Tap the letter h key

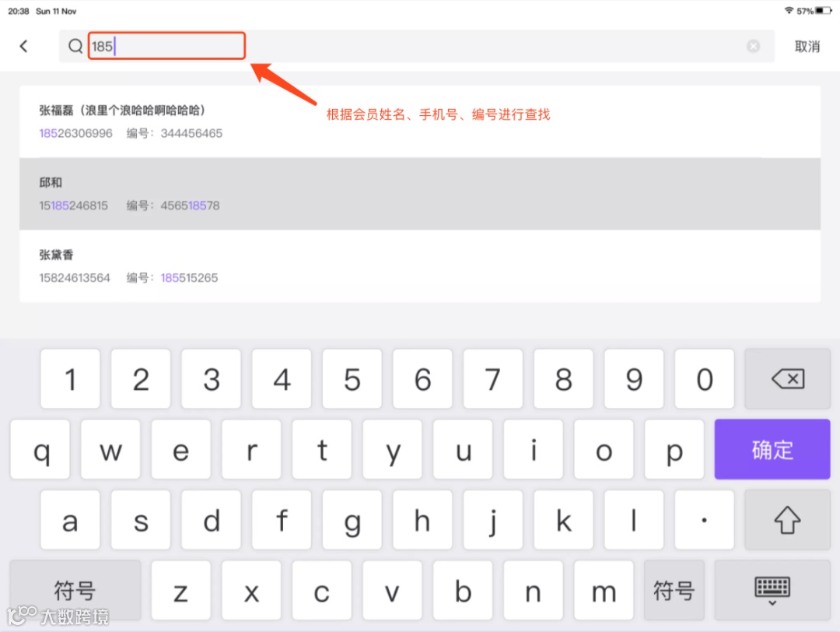pyautogui.click(x=422, y=519)
